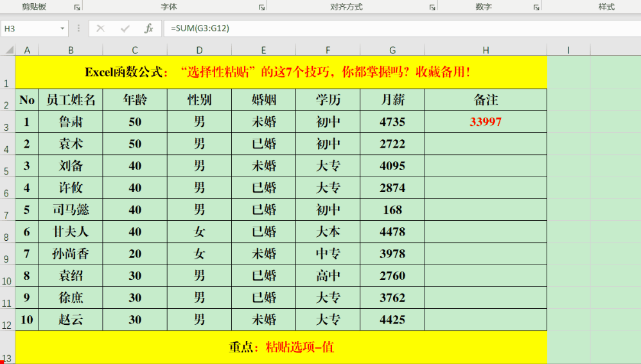Viewport: 641px width, 364px height.
Task: Open the Alignment group dialog launcher
Action: click(x=432, y=7)
